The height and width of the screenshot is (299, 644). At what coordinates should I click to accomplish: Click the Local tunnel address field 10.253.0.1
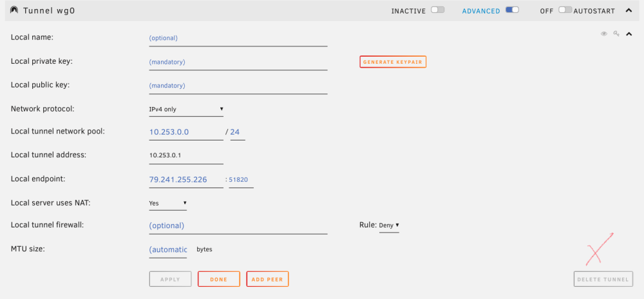tap(186, 156)
